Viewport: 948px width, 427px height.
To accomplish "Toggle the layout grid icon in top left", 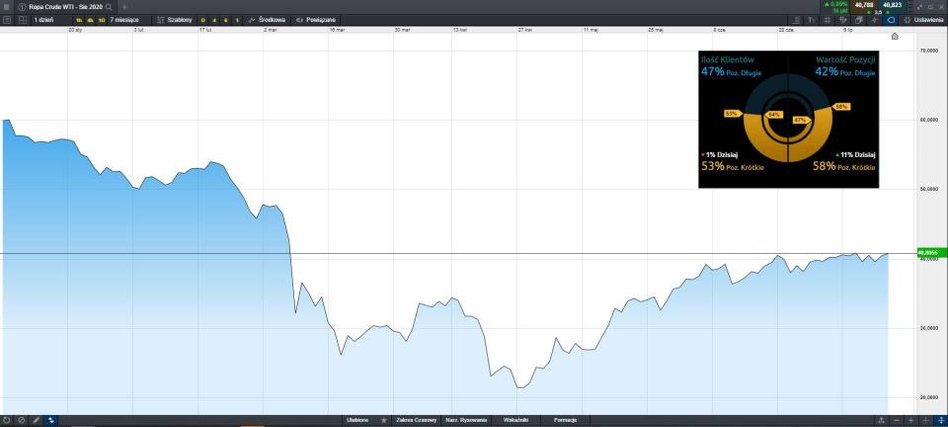I will click(x=21, y=19).
